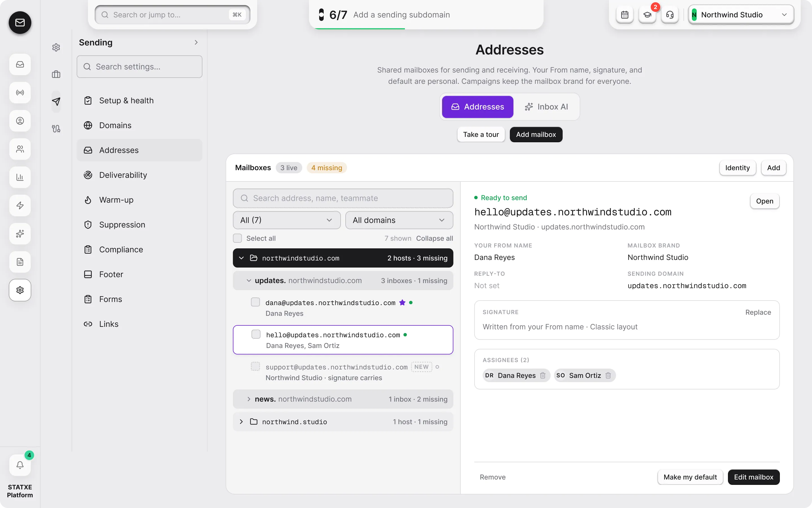Viewport: 812px width, 508px height.
Task: Open the All (7) filter dropdown
Action: pyautogui.click(x=286, y=220)
